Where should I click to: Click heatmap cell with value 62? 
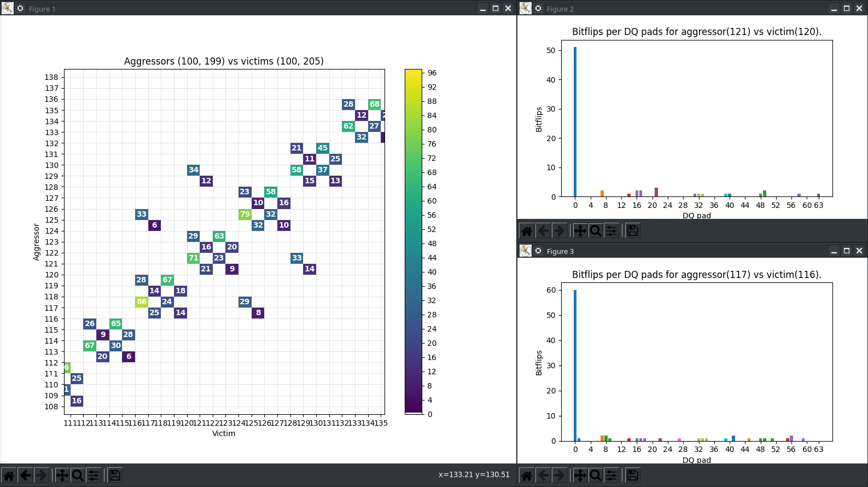click(348, 126)
